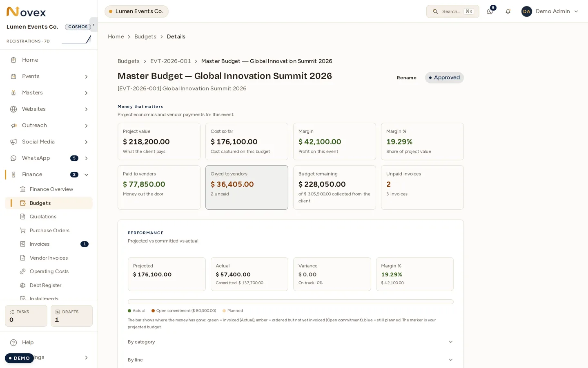Click the Open commitment legend swatch
The image size is (588, 368).
point(153,311)
